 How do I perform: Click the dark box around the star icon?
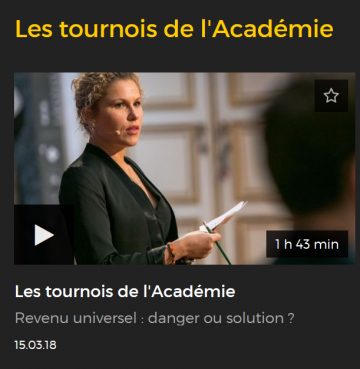coord(331,96)
